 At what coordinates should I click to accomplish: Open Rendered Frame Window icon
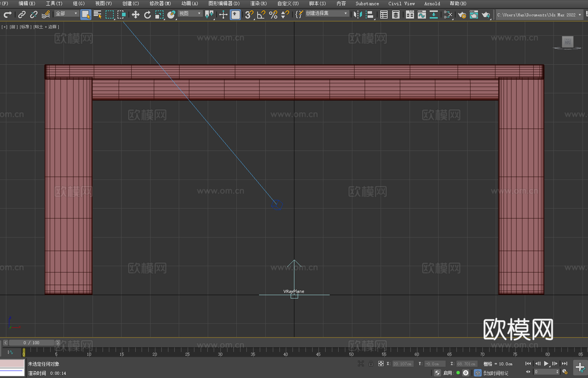coord(474,14)
